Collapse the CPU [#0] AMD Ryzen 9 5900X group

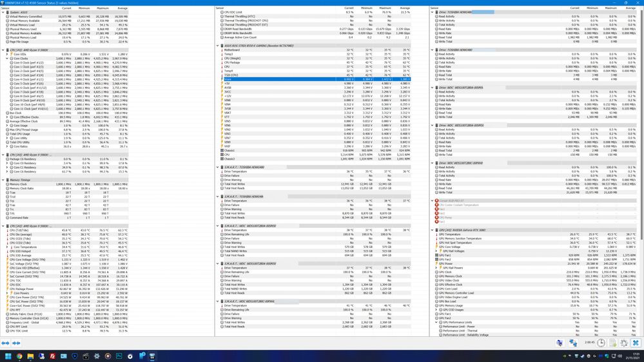[x=3, y=50]
